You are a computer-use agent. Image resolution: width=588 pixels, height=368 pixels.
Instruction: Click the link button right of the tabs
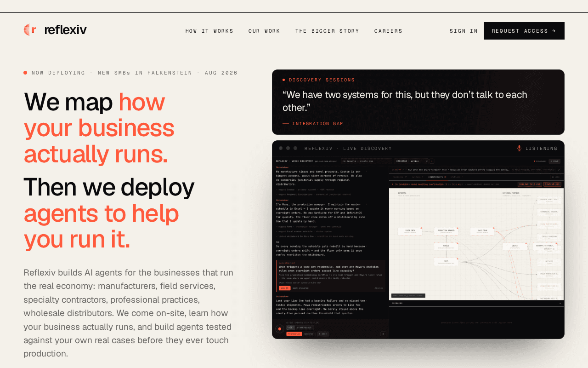[x=557, y=177]
